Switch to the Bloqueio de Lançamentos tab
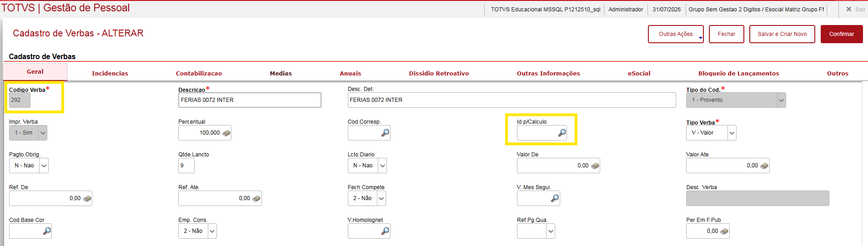 739,73
